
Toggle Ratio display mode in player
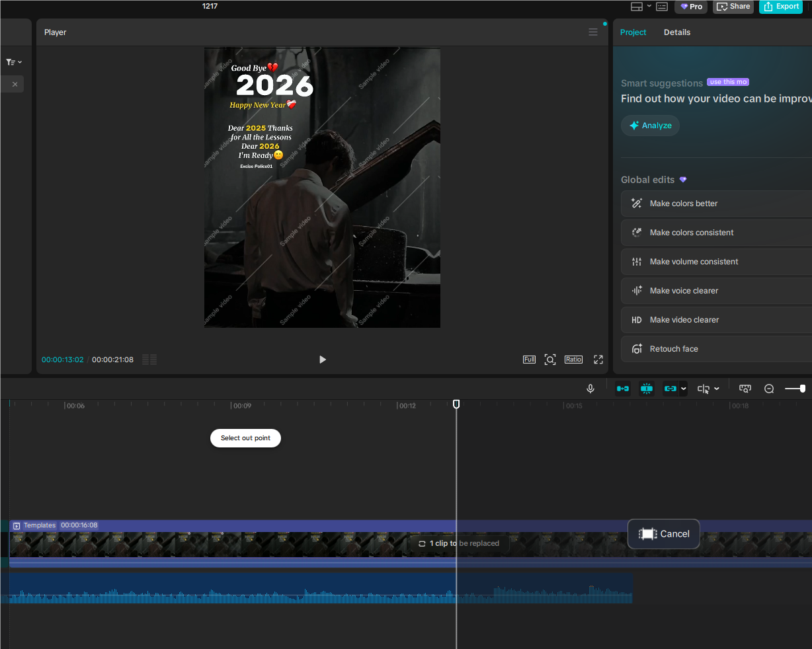573,360
